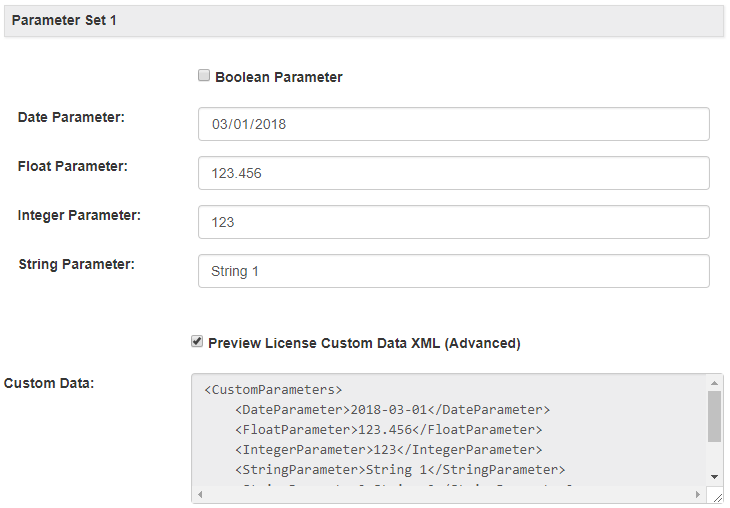Select the Integer Parameter text box
The height and width of the screenshot is (508, 730).
[x=453, y=222]
